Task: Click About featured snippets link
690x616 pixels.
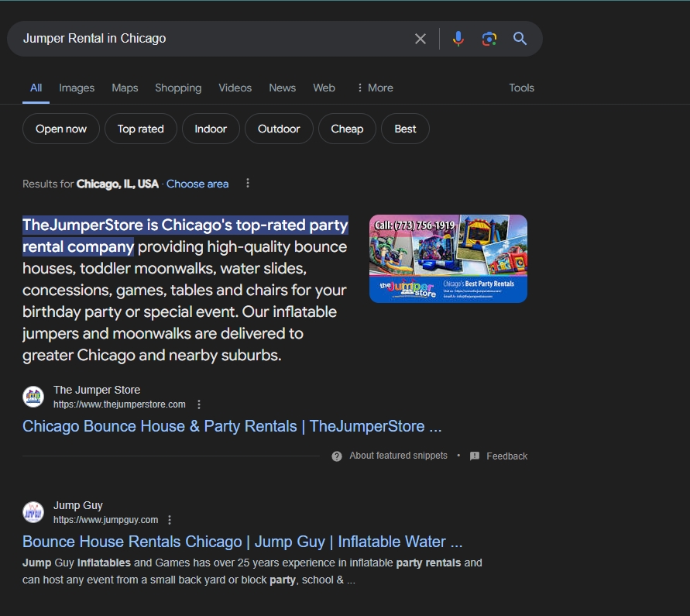Action: coord(398,456)
